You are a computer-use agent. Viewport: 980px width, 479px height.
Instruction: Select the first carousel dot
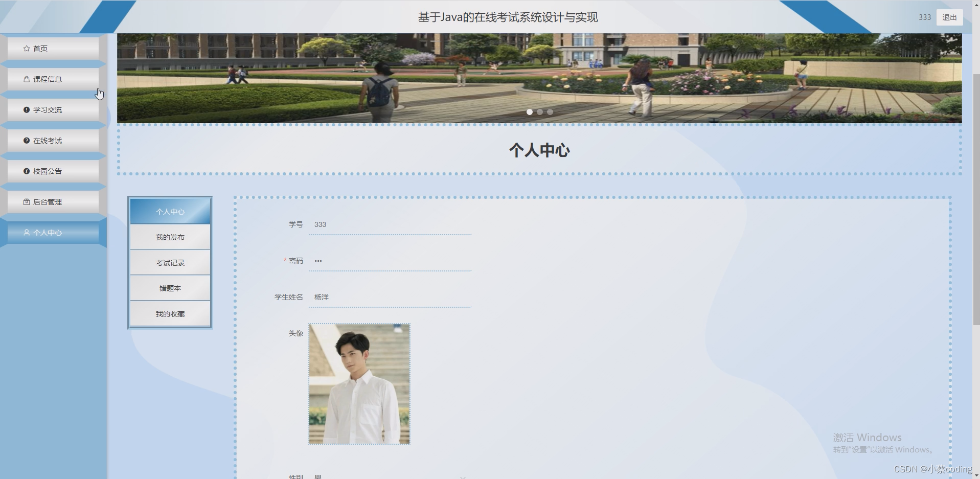(x=530, y=112)
